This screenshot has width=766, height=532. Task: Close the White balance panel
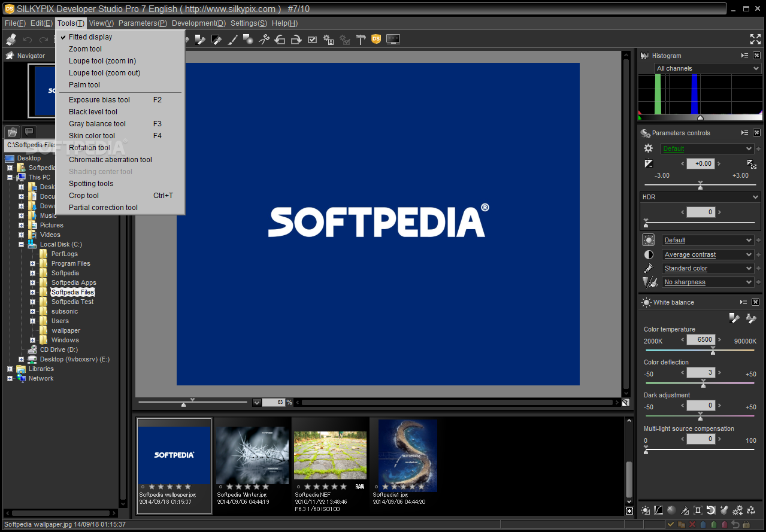tap(756, 302)
